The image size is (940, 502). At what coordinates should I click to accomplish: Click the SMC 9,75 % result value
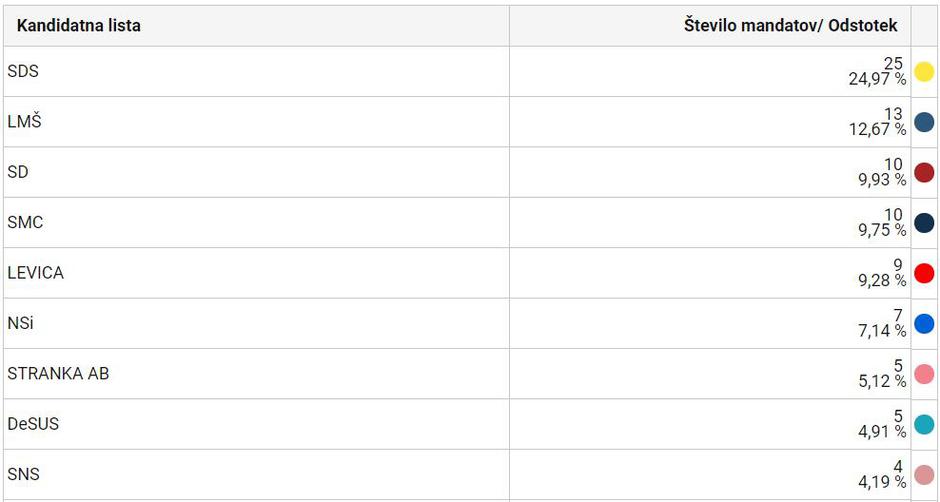(882, 230)
